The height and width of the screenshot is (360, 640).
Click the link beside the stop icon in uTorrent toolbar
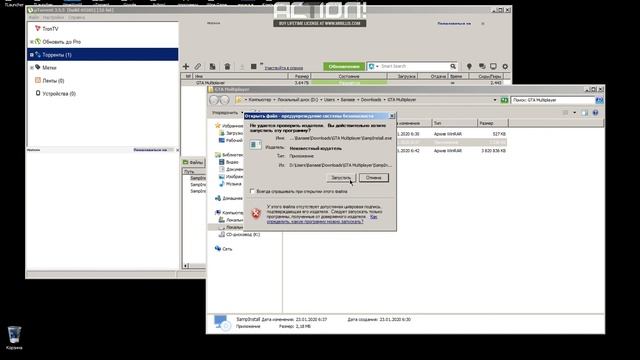(284, 68)
